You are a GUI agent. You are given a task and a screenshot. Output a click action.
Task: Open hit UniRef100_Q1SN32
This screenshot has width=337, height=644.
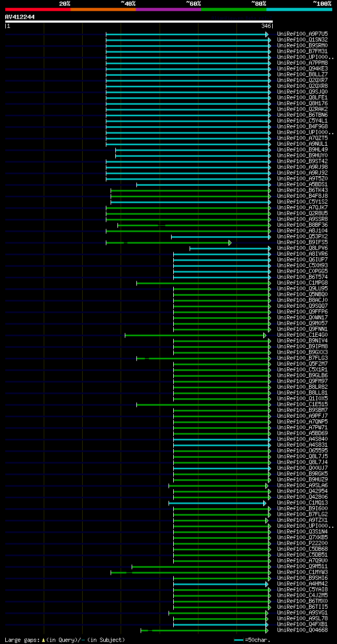coord(302,39)
